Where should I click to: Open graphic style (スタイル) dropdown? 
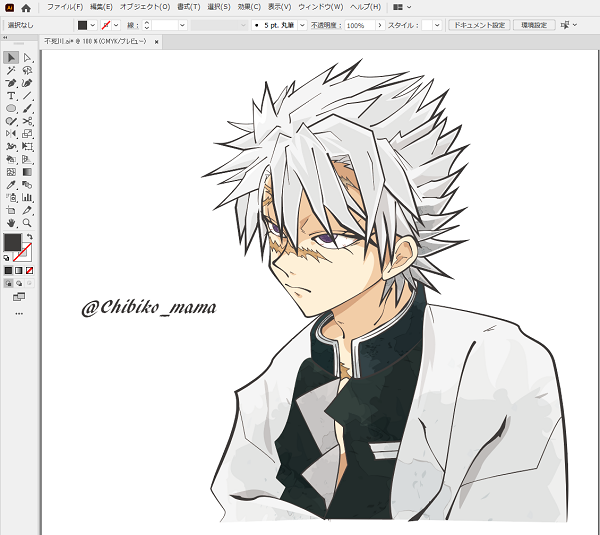click(437, 25)
